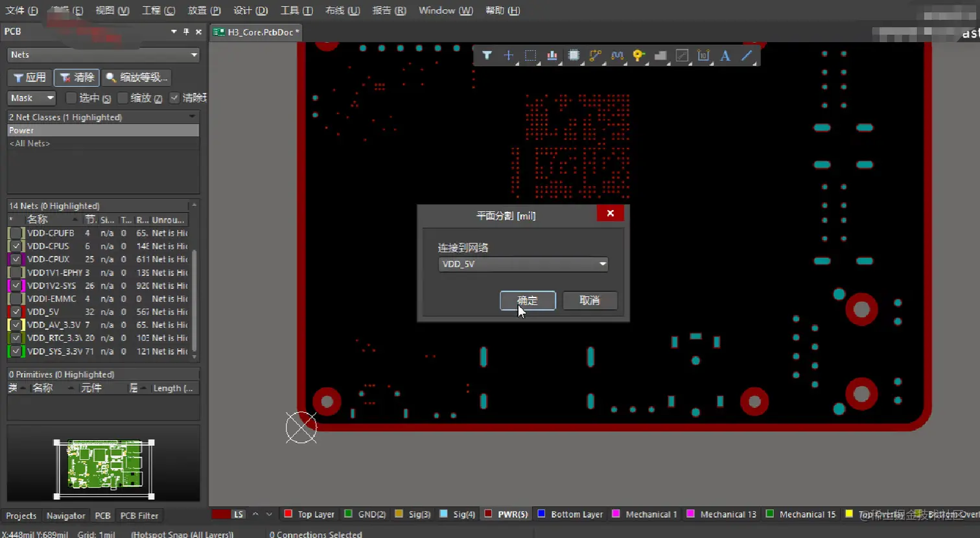Pin the PCB panel
Screen dimensions: 980x538
[186, 32]
